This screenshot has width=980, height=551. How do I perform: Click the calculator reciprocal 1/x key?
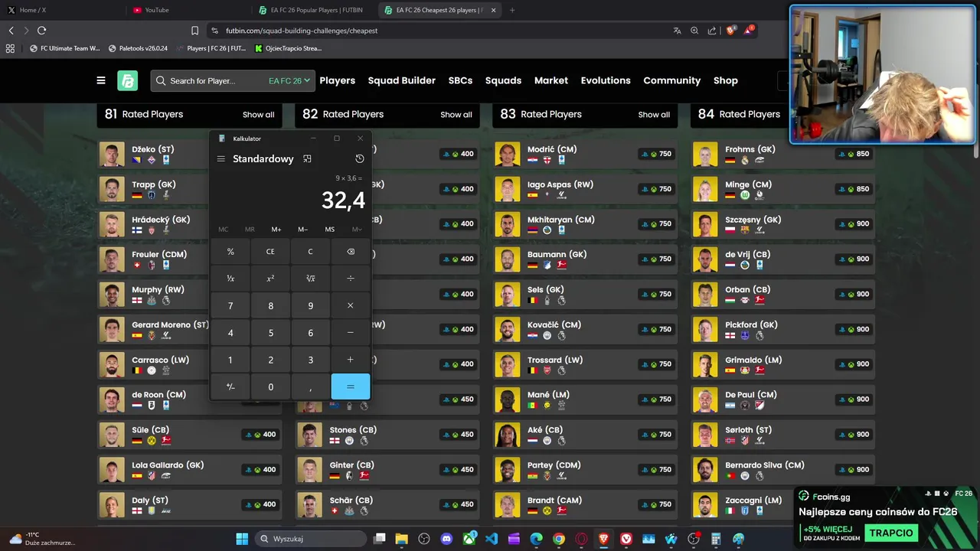[230, 279]
